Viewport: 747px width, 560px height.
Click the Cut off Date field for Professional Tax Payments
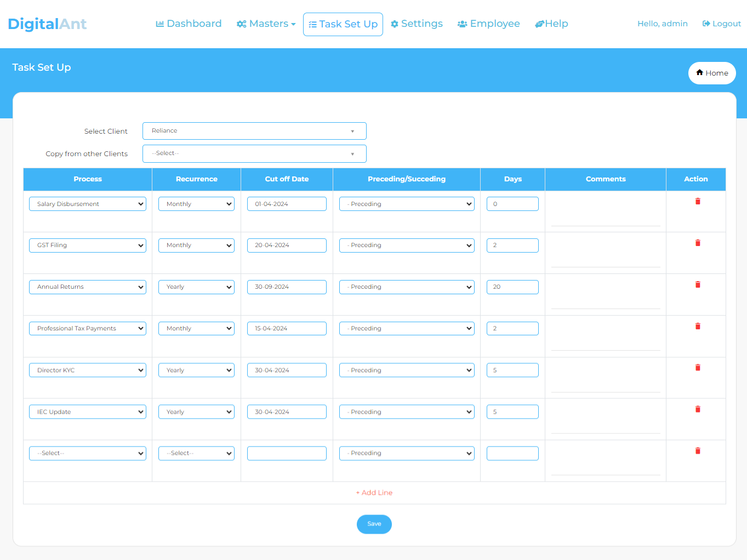coord(286,328)
